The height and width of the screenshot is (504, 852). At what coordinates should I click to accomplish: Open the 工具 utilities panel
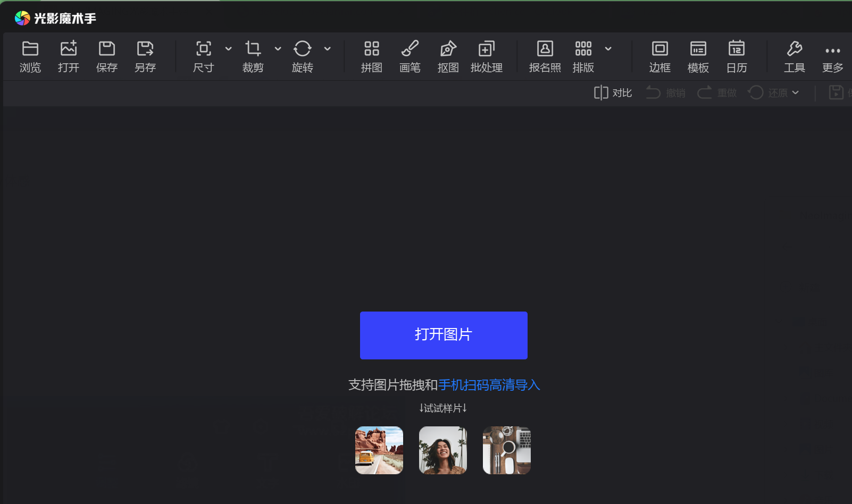pos(795,56)
